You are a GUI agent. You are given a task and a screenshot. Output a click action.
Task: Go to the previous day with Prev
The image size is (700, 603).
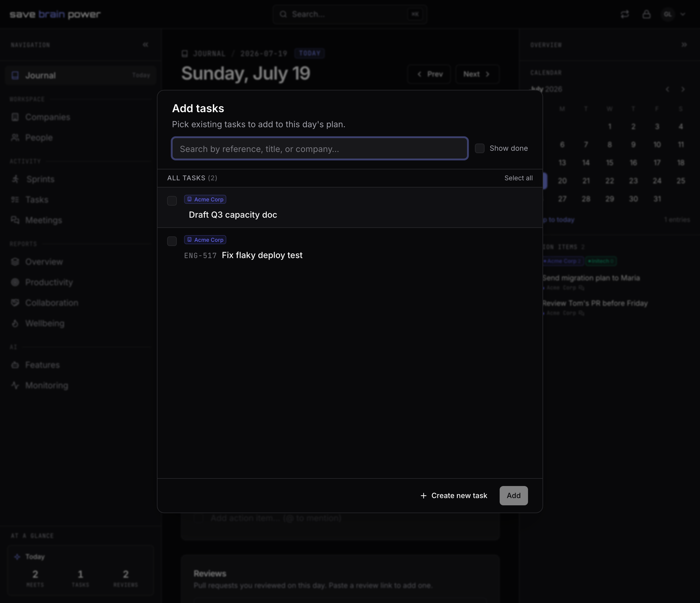coord(429,74)
